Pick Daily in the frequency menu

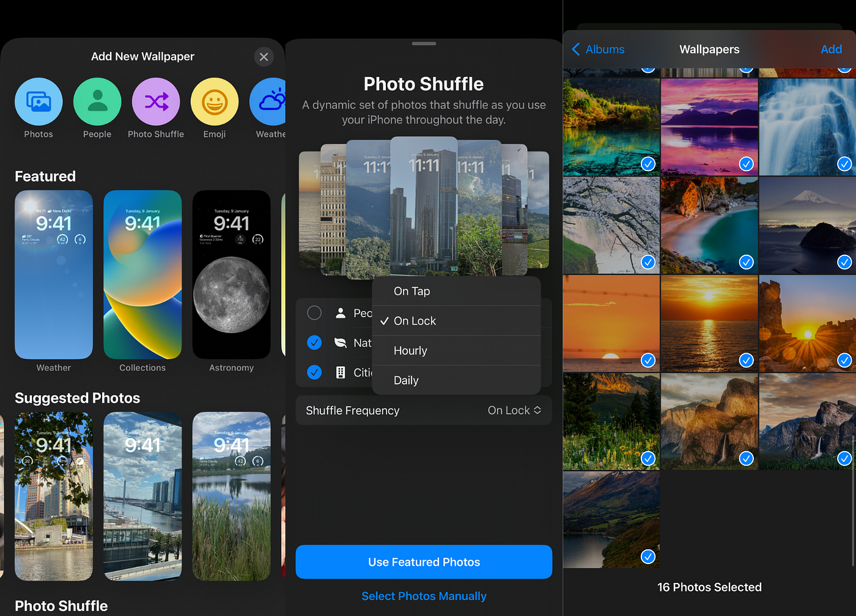457,380
